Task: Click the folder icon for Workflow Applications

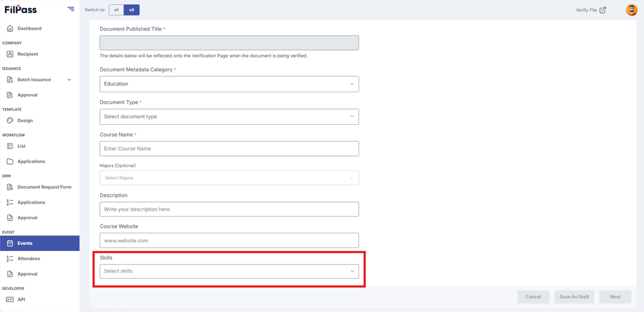Action: (x=10, y=161)
